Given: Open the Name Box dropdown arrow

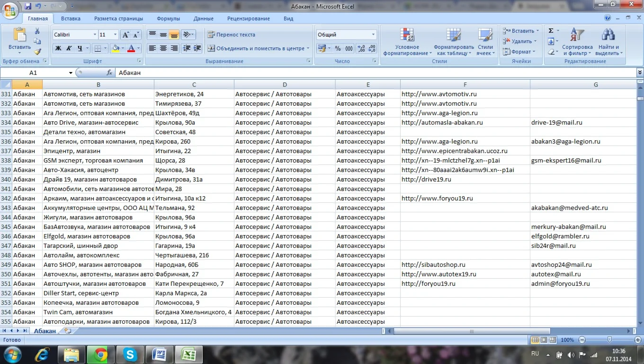Looking at the screenshot, I should point(71,73).
